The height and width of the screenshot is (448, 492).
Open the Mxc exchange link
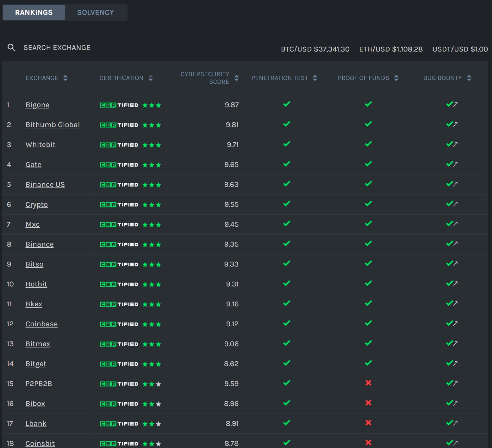33,224
